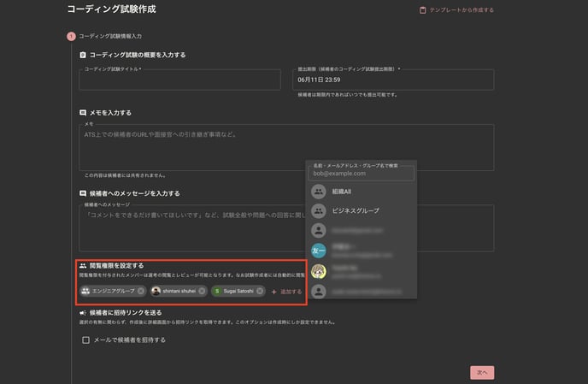Click the hint 候補者は期限内であればいつでも提出可能です。

pos(348,95)
